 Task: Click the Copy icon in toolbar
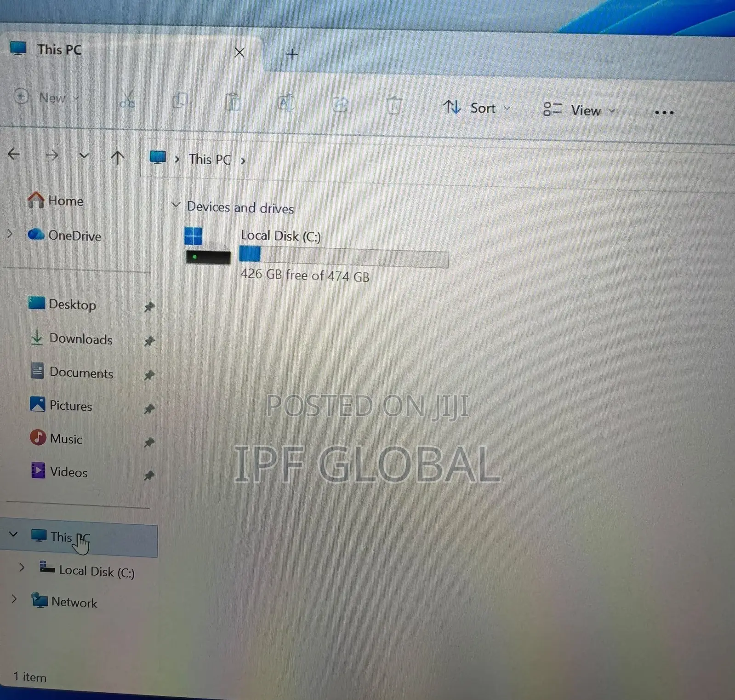(180, 100)
